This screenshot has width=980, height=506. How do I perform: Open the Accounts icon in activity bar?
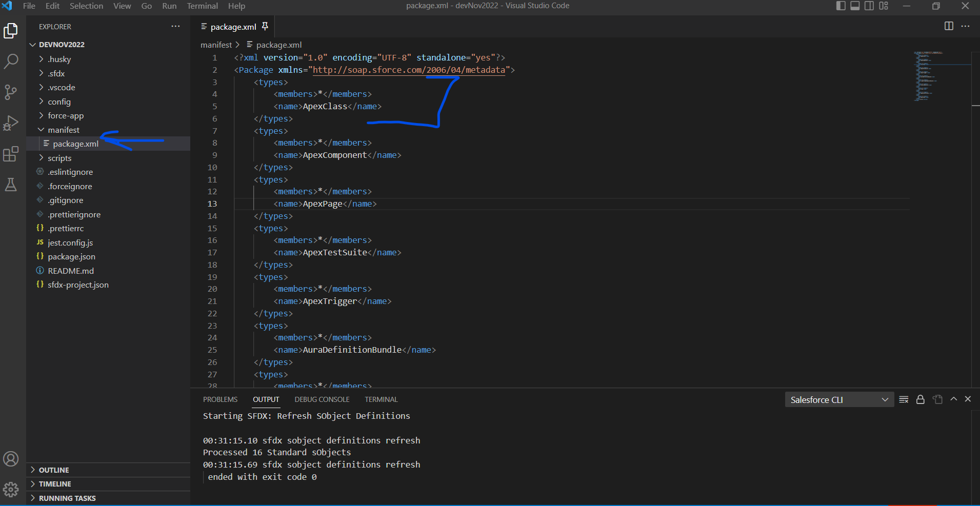pos(11,459)
